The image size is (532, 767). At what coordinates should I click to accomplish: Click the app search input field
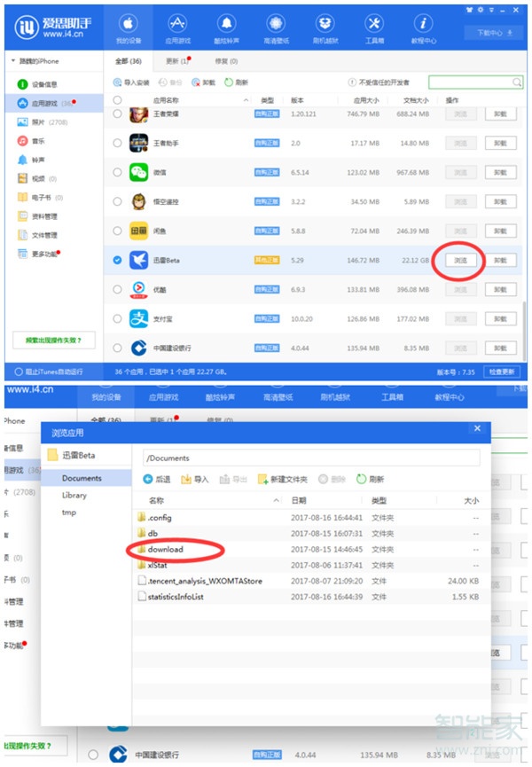click(469, 82)
